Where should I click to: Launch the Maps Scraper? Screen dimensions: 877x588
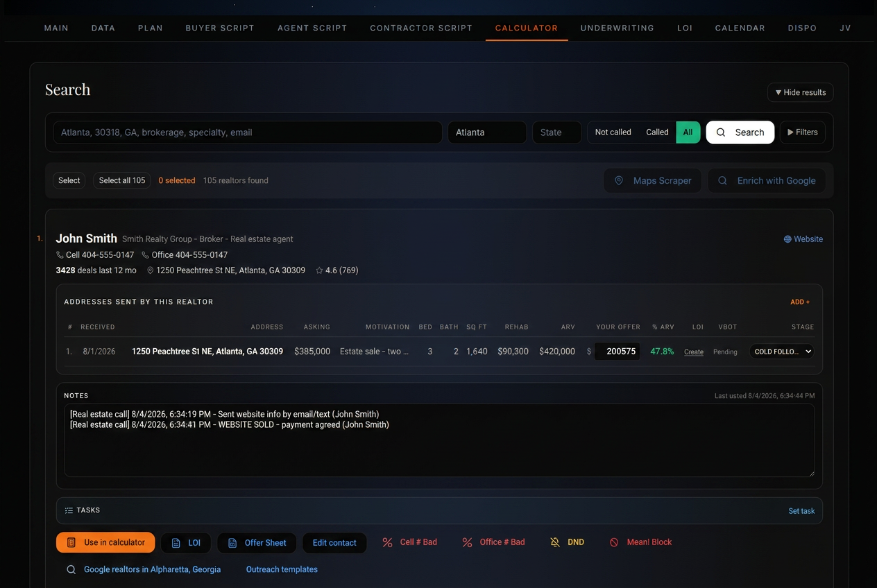click(x=653, y=180)
